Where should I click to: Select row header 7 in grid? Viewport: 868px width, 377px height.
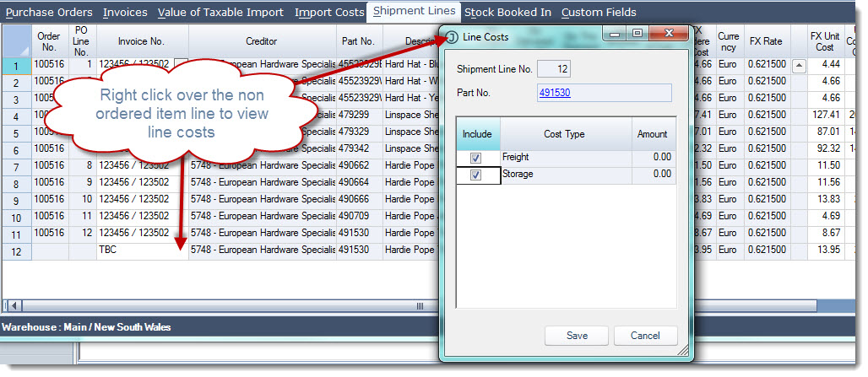pyautogui.click(x=17, y=168)
